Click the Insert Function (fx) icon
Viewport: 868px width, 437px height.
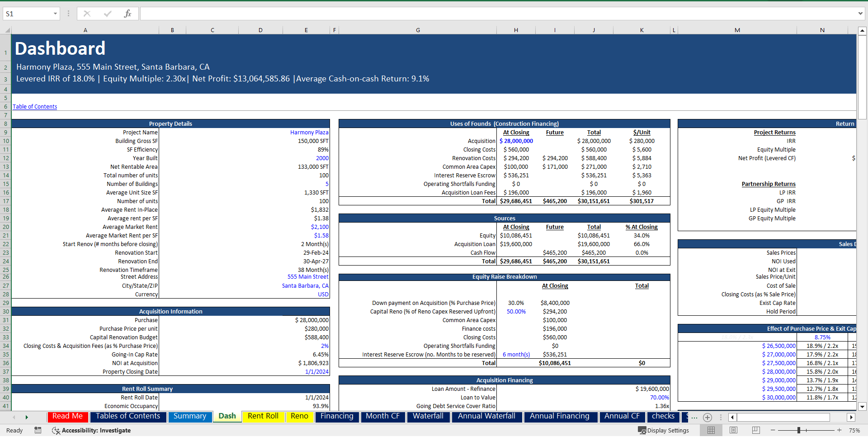coord(128,14)
